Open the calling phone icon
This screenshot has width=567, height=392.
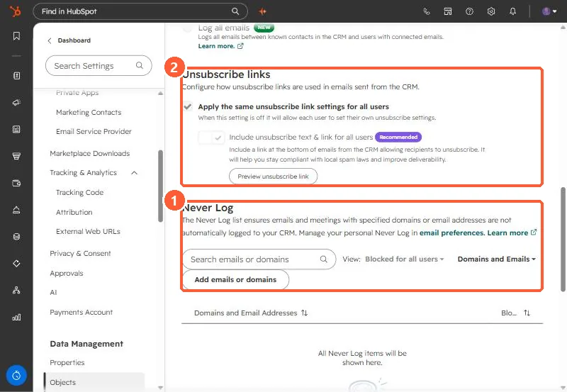pyautogui.click(x=427, y=11)
